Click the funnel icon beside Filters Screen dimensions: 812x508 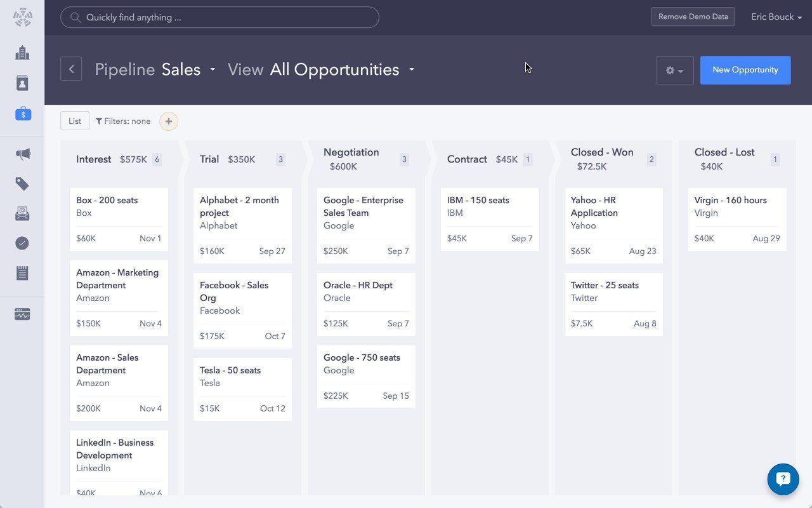tap(99, 121)
